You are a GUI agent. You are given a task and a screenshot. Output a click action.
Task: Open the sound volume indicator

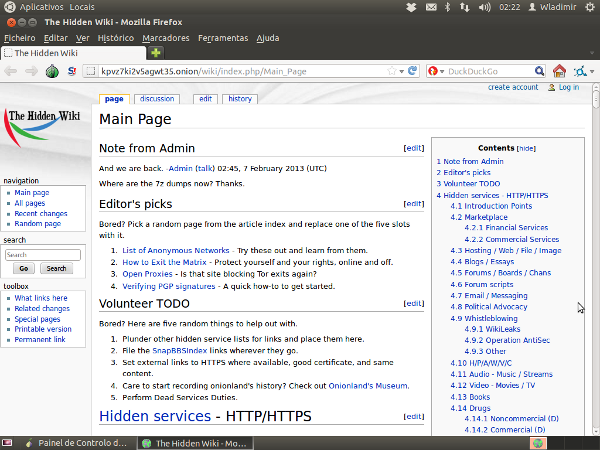coord(484,7)
